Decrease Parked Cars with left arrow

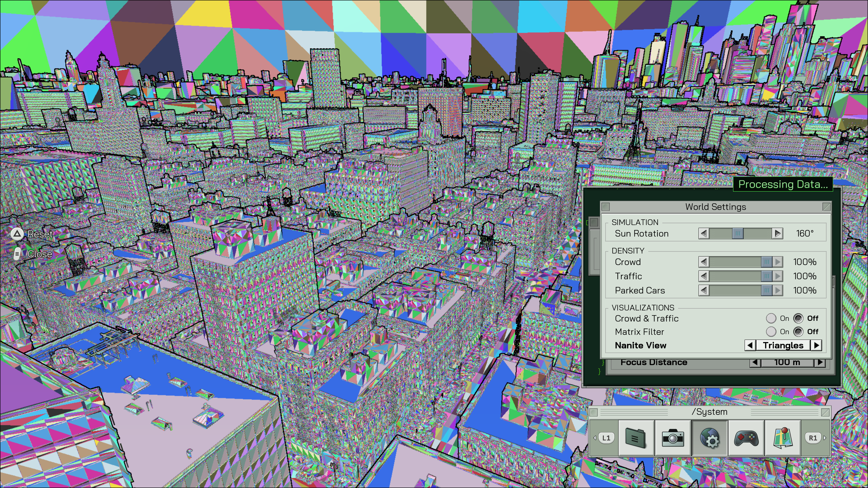point(704,290)
